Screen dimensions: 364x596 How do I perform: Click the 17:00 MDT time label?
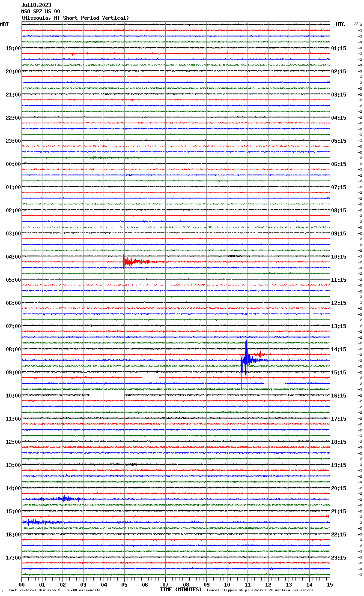click(13, 558)
